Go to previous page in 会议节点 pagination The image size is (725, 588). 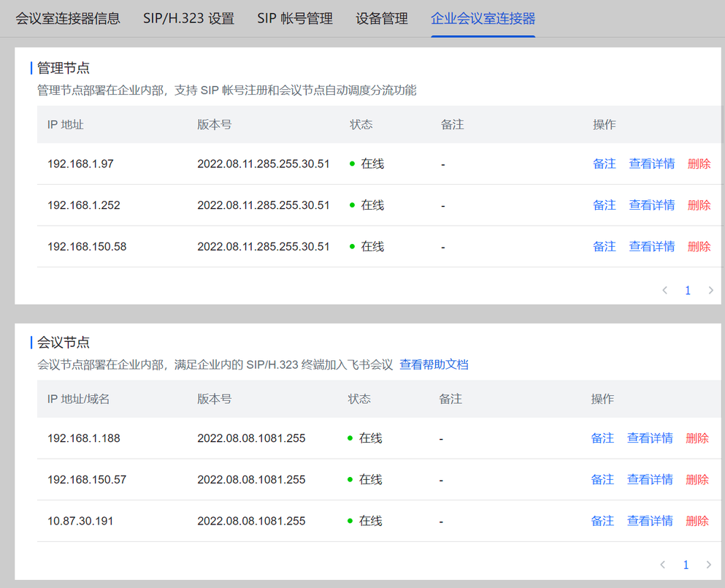(x=663, y=565)
